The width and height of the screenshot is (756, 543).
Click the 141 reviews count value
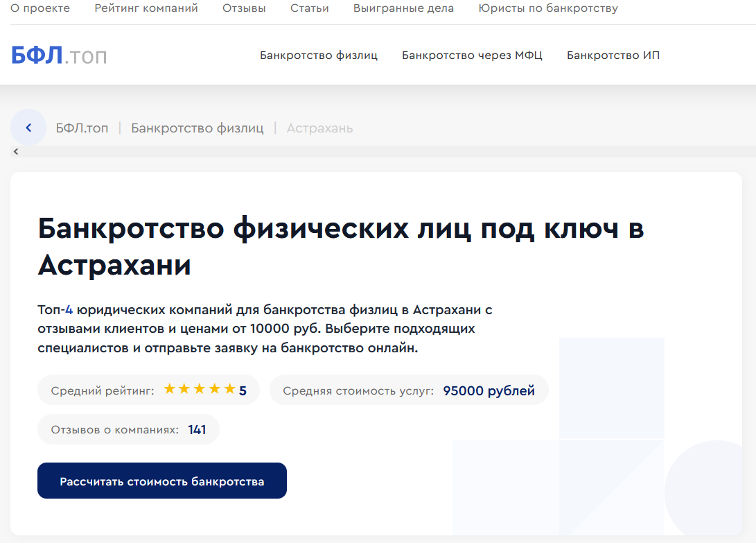[197, 429]
